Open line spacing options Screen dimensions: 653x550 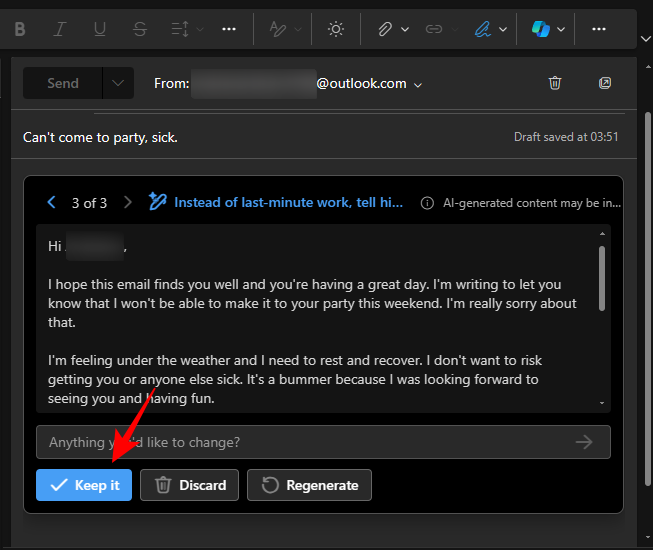click(x=180, y=29)
